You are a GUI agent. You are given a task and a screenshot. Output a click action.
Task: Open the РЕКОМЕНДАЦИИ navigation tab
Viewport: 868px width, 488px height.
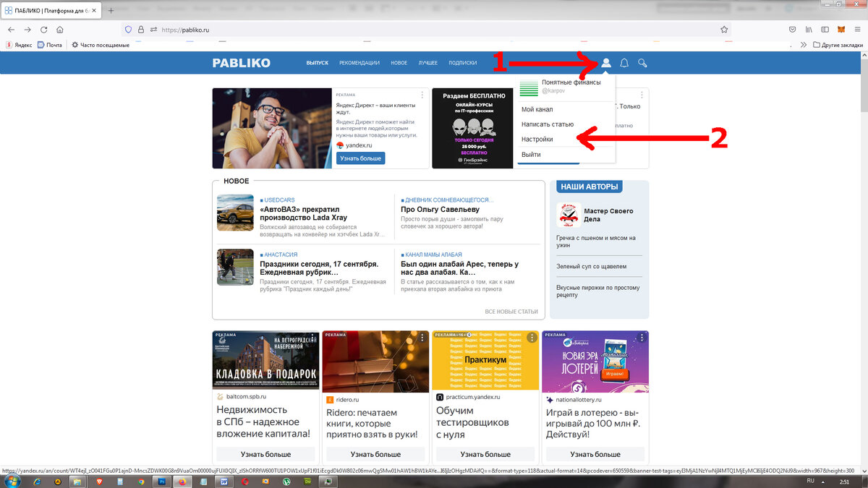[x=359, y=63]
